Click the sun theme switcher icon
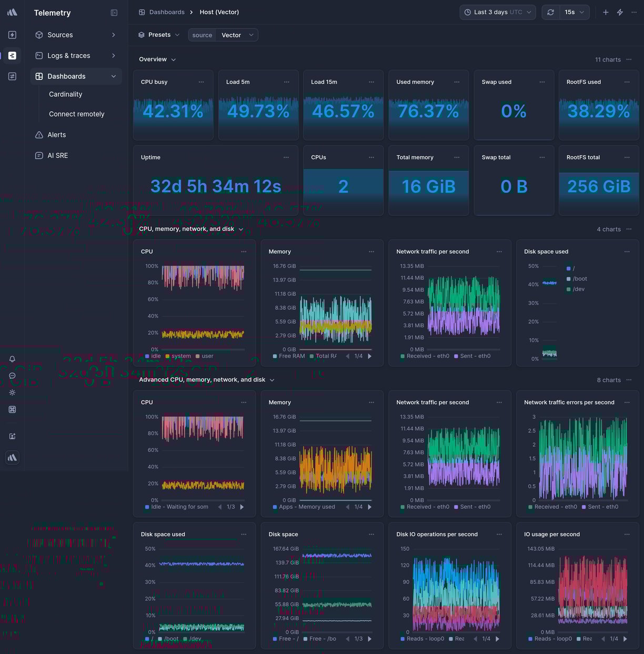The height and width of the screenshot is (654, 644). [x=12, y=393]
